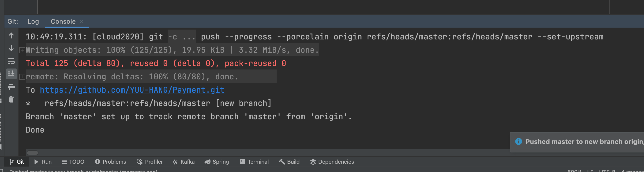
Task: Switch to the Git Log tab
Action: [33, 21]
